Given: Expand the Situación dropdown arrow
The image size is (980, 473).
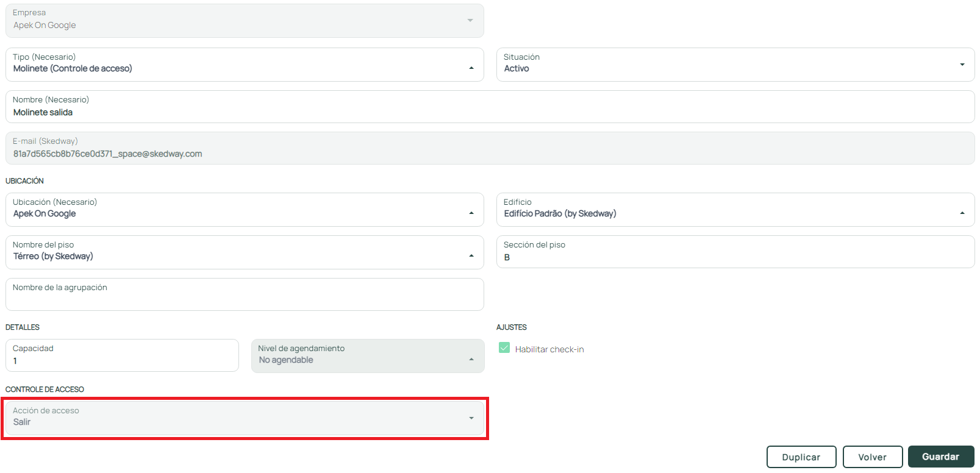Looking at the screenshot, I should click(x=962, y=65).
